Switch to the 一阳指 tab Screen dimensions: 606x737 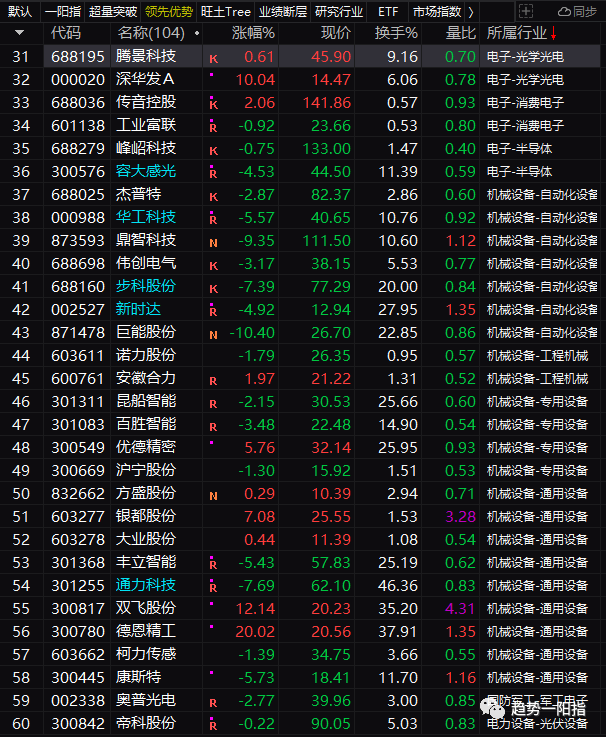(x=63, y=12)
